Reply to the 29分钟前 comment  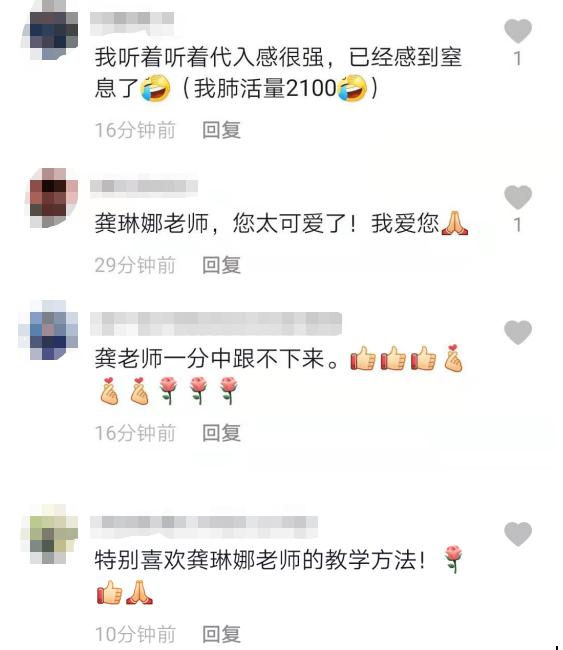[x=221, y=265]
